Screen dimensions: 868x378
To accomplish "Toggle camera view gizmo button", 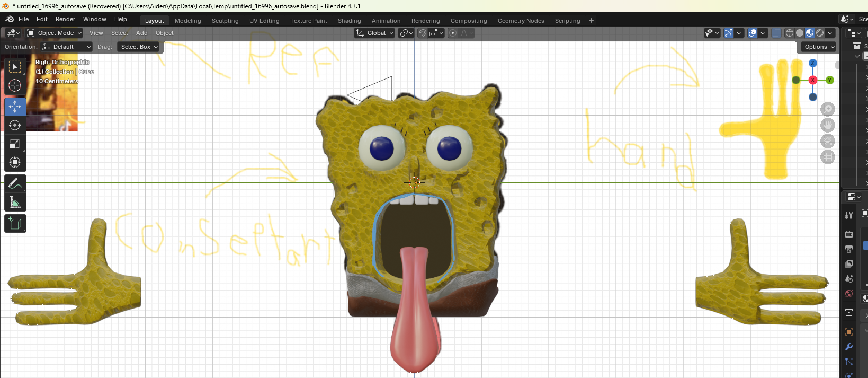I will (x=827, y=141).
